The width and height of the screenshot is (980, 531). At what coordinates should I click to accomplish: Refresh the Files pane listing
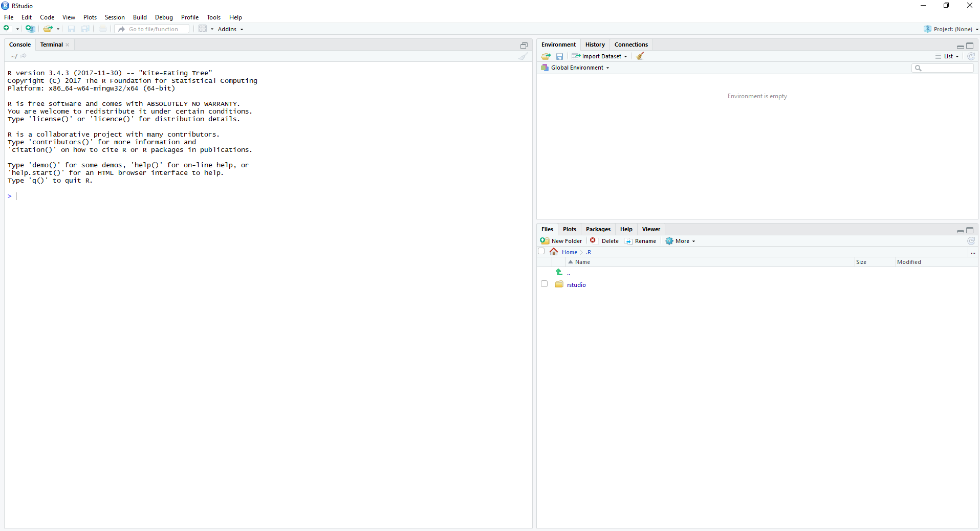pos(971,241)
